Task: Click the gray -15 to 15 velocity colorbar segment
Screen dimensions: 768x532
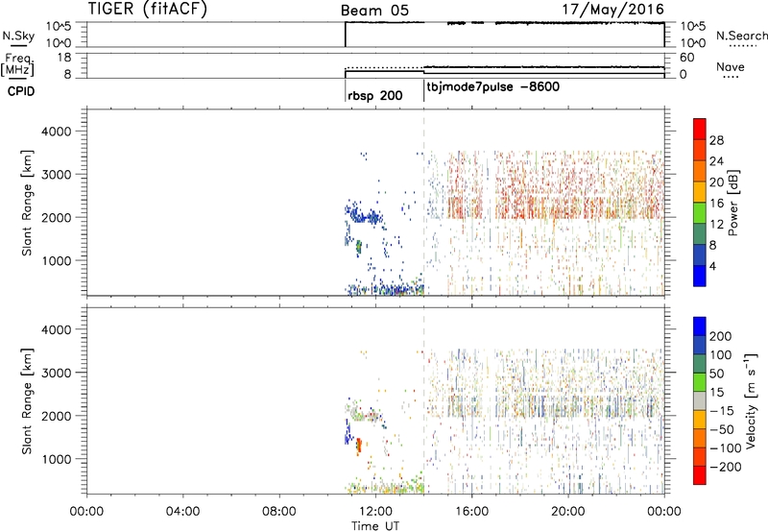Action: pyautogui.click(x=700, y=400)
